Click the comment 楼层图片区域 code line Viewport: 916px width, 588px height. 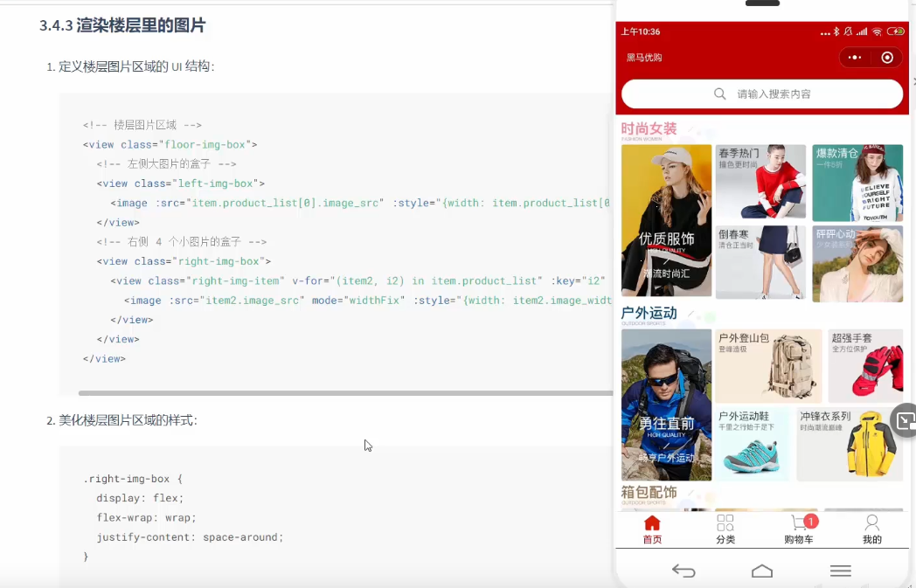pos(142,125)
